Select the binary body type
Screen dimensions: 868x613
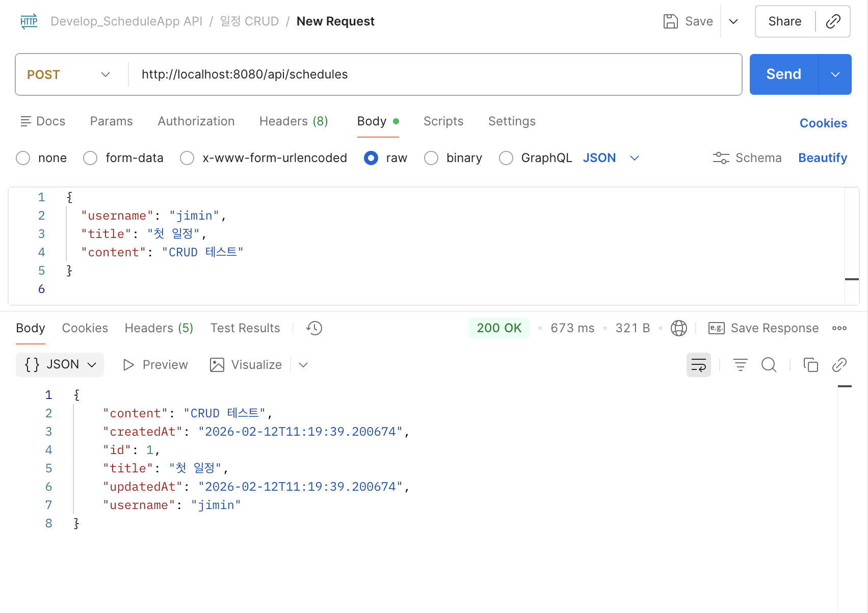[x=431, y=158]
